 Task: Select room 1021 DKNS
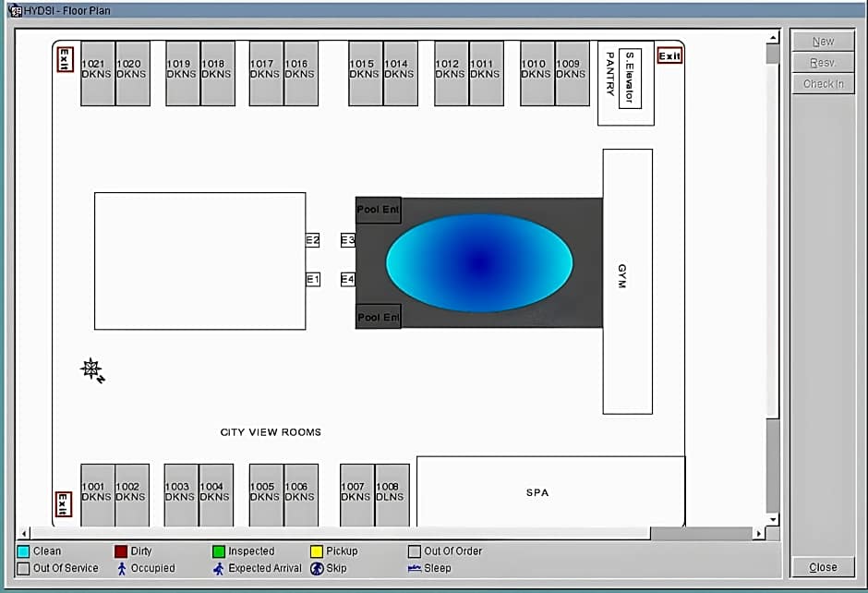[x=97, y=73]
